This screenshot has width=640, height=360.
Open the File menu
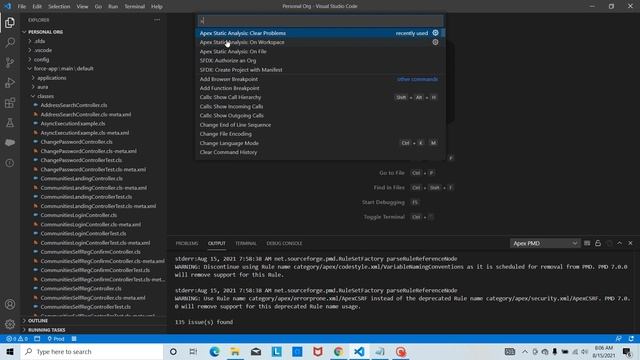pyautogui.click(x=22, y=7)
